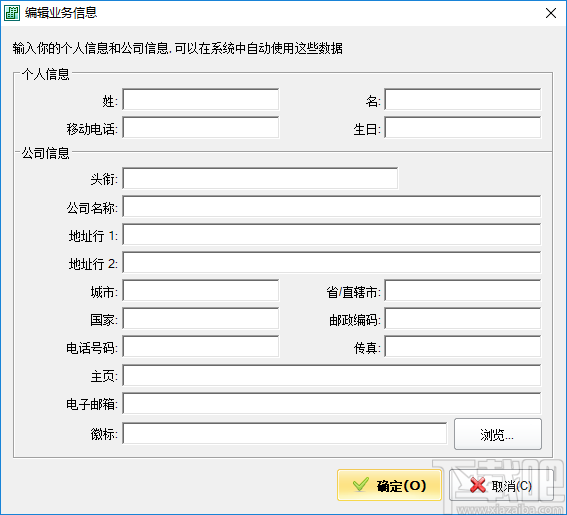This screenshot has height=515, width=567.
Task: Cancel with the 取消(C) button
Action: pyautogui.click(x=501, y=485)
